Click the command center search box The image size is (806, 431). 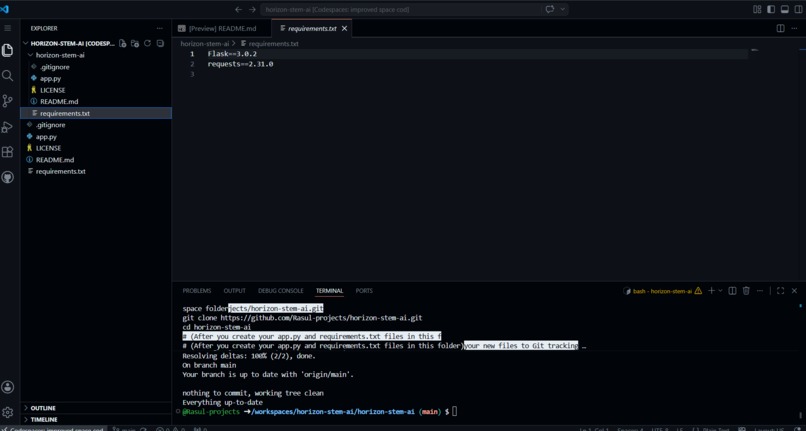[x=401, y=9]
